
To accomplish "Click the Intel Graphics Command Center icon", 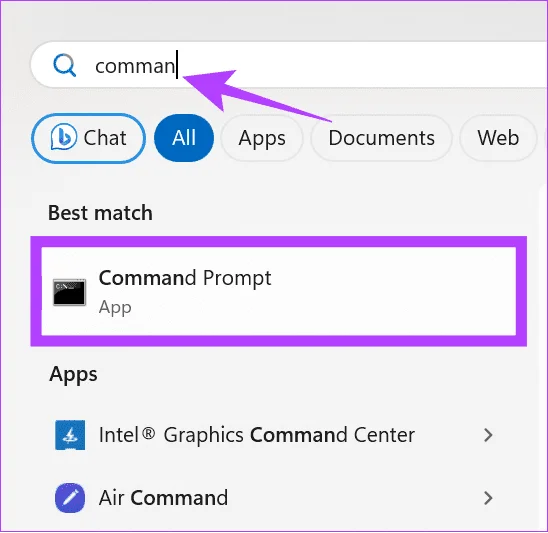I will 70,435.
